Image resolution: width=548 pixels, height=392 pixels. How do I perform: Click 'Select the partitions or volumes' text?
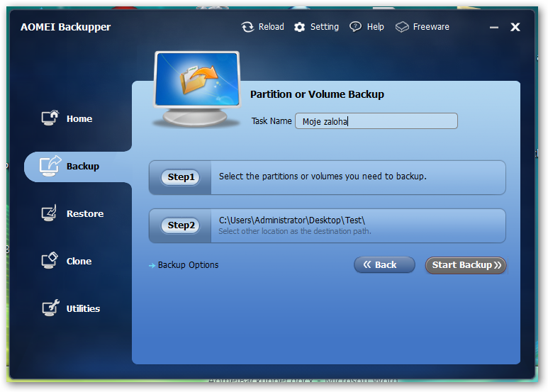pos(323,177)
